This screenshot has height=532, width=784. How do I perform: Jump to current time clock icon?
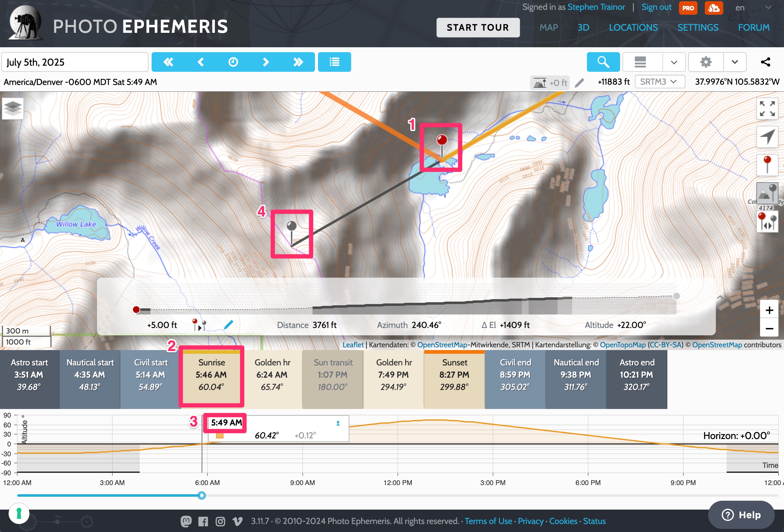[233, 62]
